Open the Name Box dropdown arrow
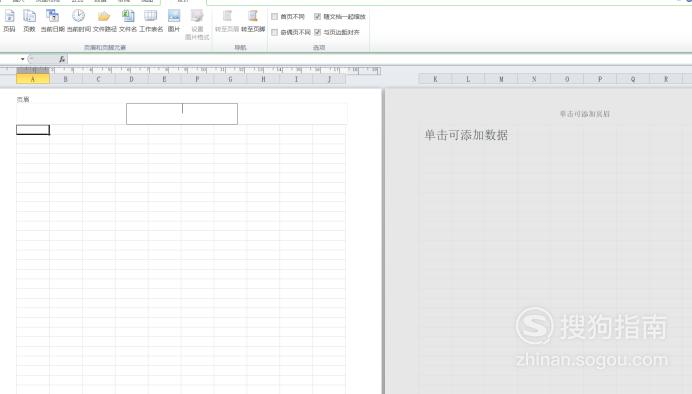This screenshot has width=692, height=394. click(23, 59)
